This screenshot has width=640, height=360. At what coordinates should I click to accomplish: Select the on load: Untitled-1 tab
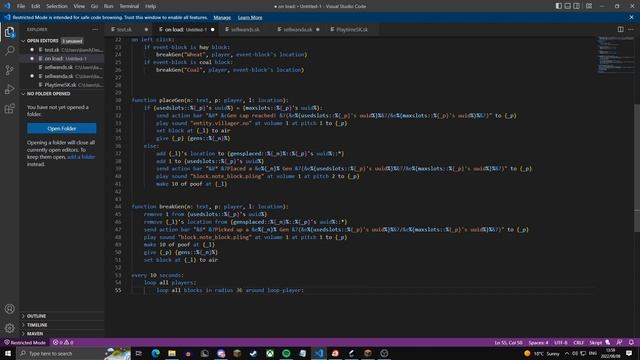(186, 29)
